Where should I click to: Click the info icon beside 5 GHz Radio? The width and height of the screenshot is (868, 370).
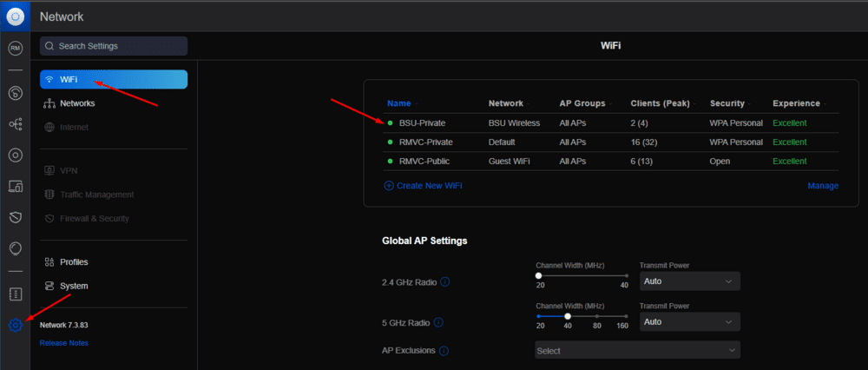438,322
